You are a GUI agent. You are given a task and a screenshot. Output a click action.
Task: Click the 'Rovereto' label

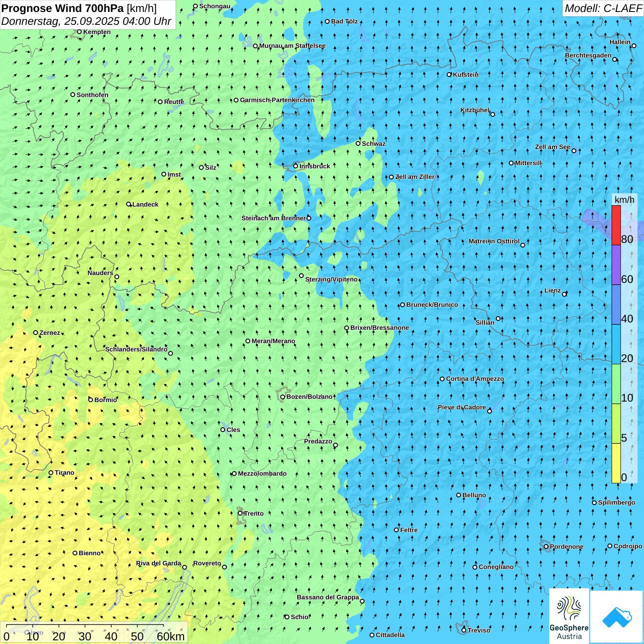(x=207, y=563)
